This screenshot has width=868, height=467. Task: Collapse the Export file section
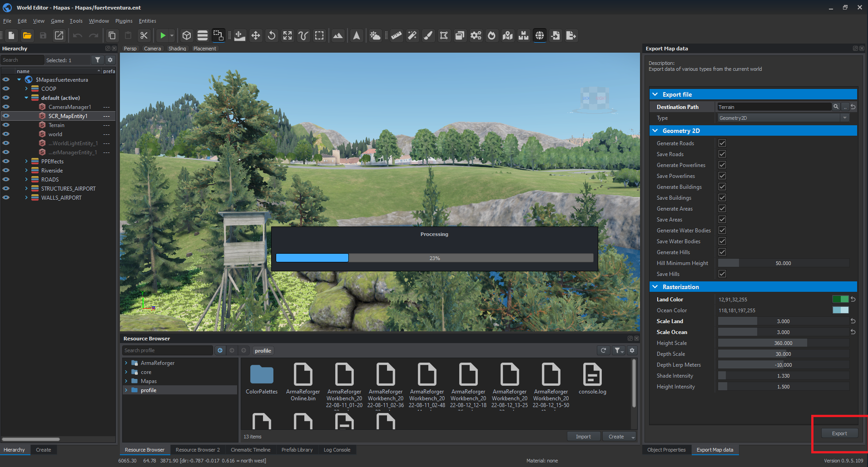click(x=655, y=94)
